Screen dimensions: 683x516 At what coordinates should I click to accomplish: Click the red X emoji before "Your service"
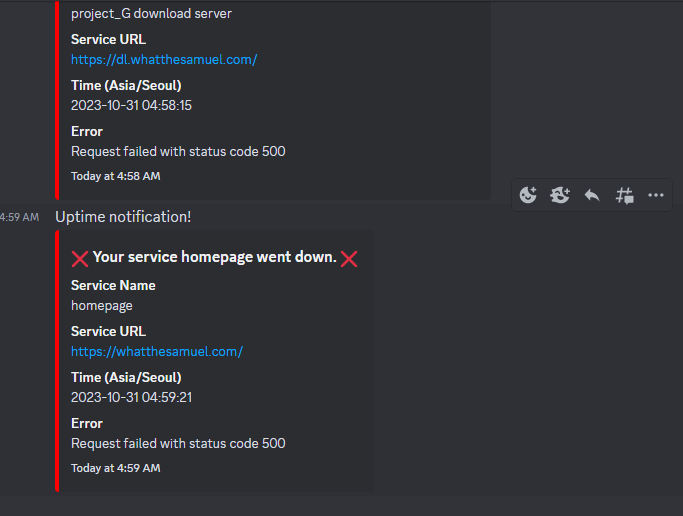click(x=80, y=259)
